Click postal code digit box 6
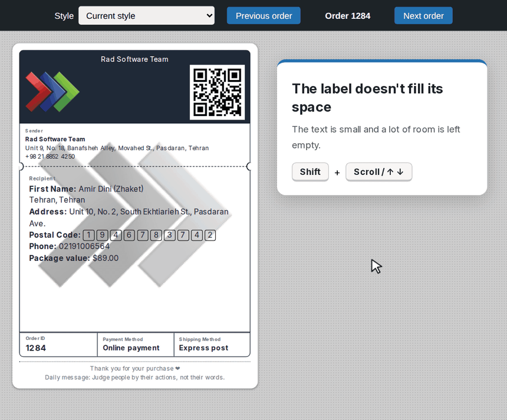 click(129, 235)
